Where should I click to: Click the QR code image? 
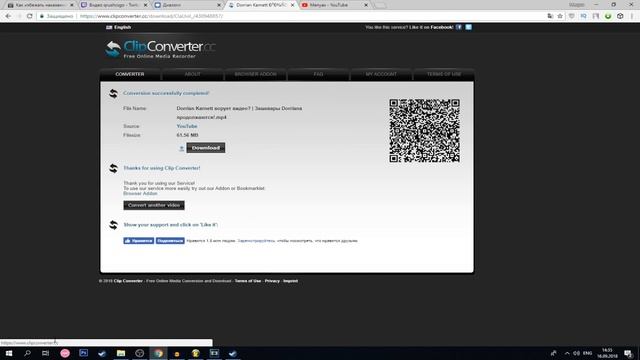click(x=424, y=131)
